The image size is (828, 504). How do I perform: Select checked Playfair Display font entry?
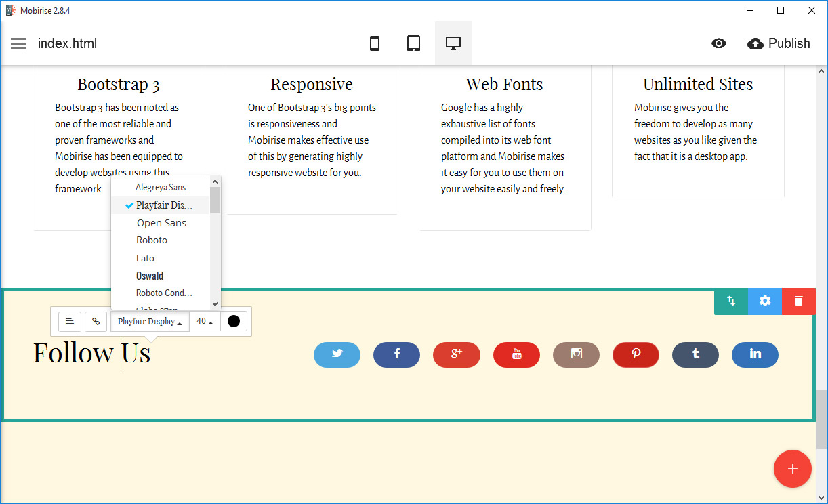pyautogui.click(x=161, y=205)
